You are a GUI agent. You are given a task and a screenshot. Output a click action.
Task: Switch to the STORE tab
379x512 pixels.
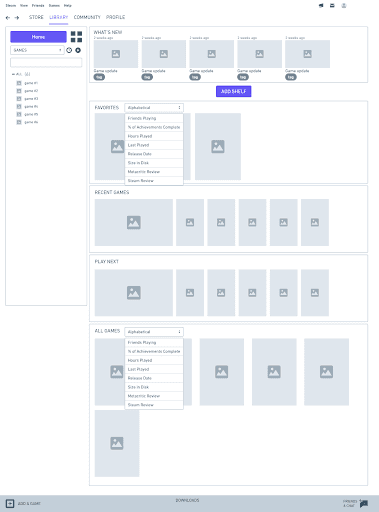36,17
